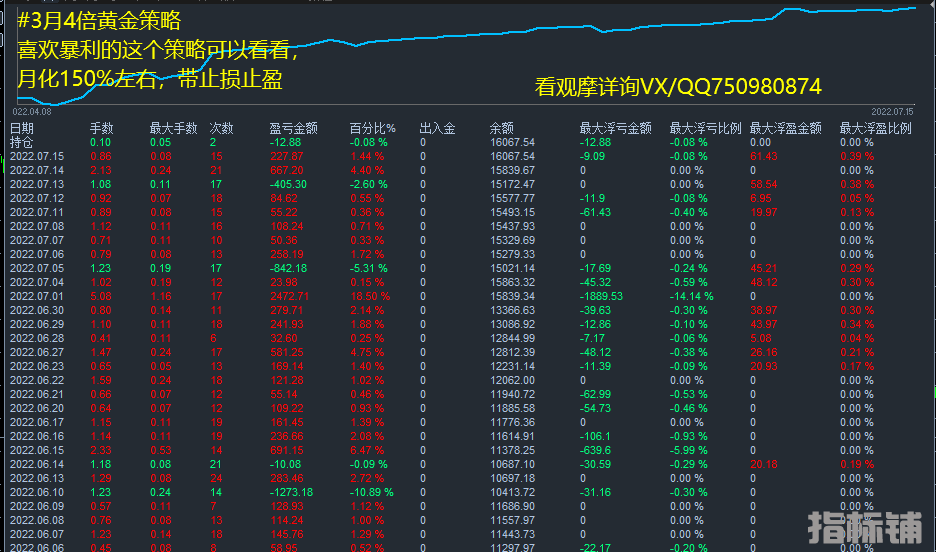The image size is (936, 552).
Task: Click the date 2022.06.30 row
Action: coord(37,310)
